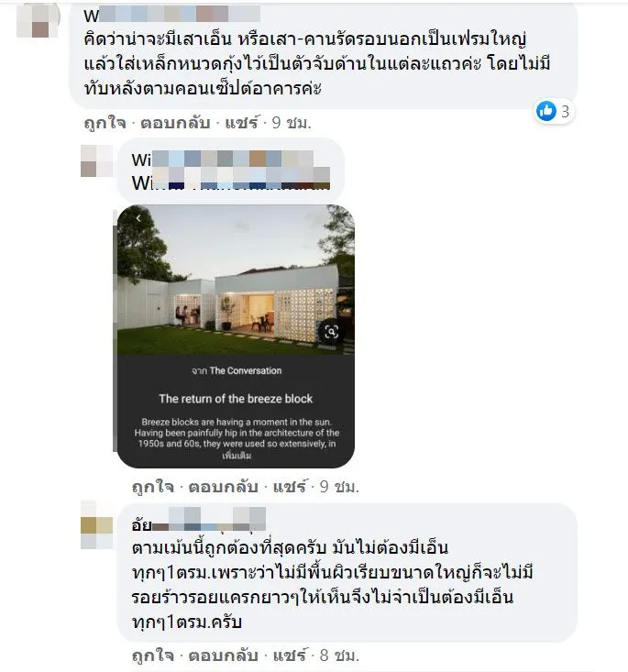Click ถูกใจ under the last comment

152,655
